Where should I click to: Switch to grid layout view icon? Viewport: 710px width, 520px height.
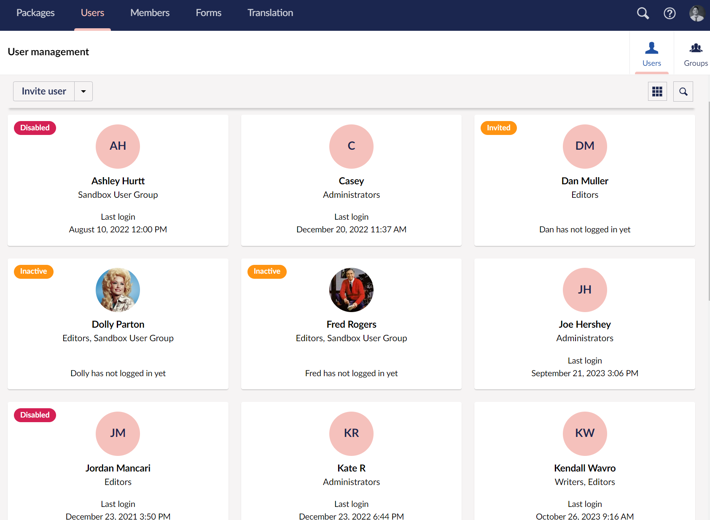pos(657,91)
